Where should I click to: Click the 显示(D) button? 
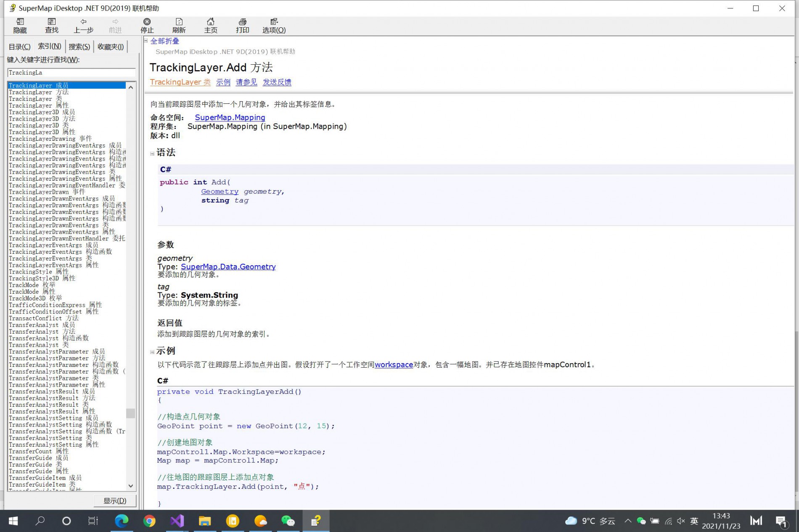[115, 500]
